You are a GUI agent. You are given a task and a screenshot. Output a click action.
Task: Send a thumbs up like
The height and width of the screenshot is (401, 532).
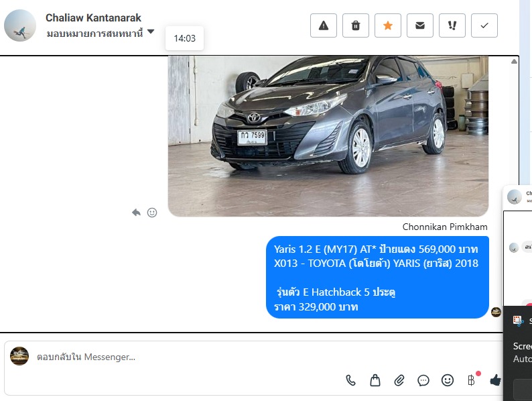[x=495, y=380]
